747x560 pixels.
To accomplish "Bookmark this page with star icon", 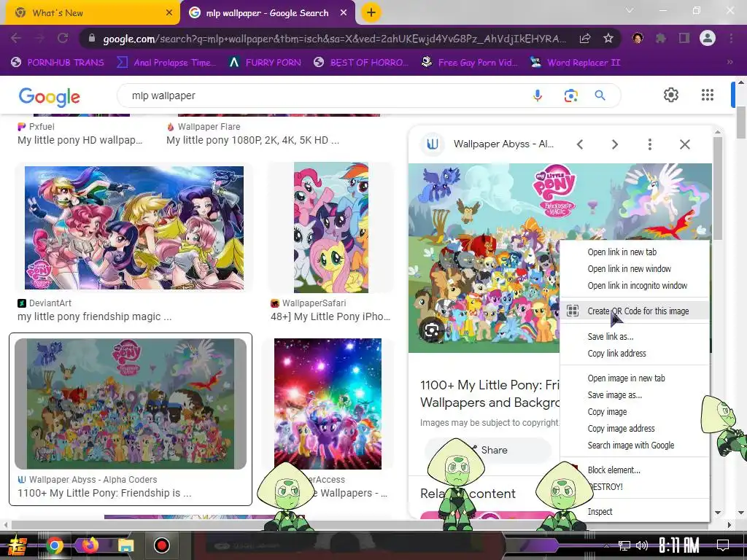I will [x=608, y=38].
